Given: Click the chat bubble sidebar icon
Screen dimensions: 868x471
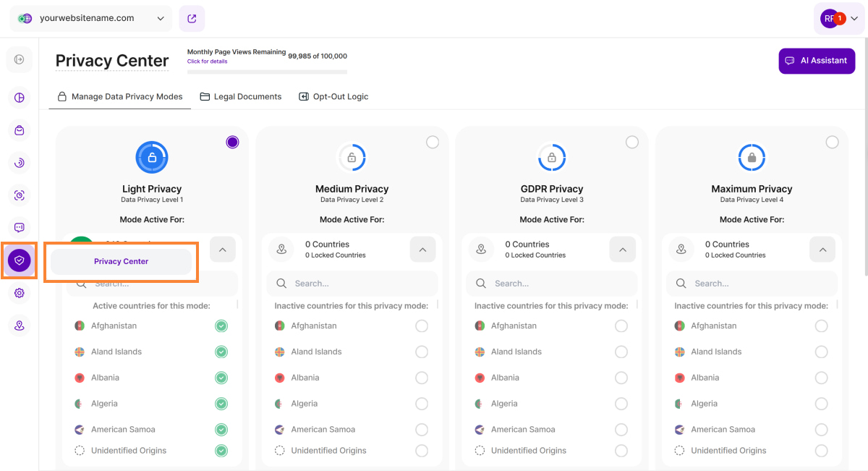Looking at the screenshot, I should (x=20, y=228).
